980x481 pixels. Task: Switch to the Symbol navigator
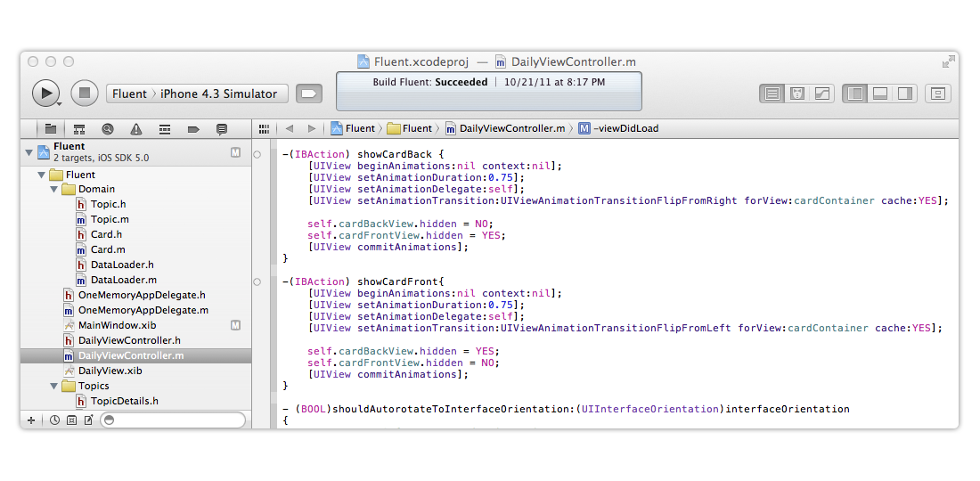[79, 129]
